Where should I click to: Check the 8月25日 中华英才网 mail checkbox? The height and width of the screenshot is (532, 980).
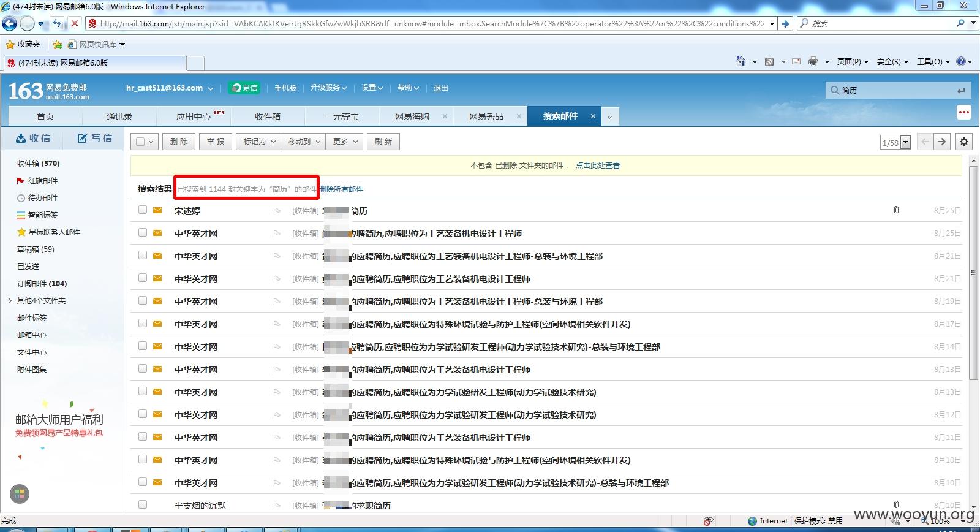coord(143,232)
